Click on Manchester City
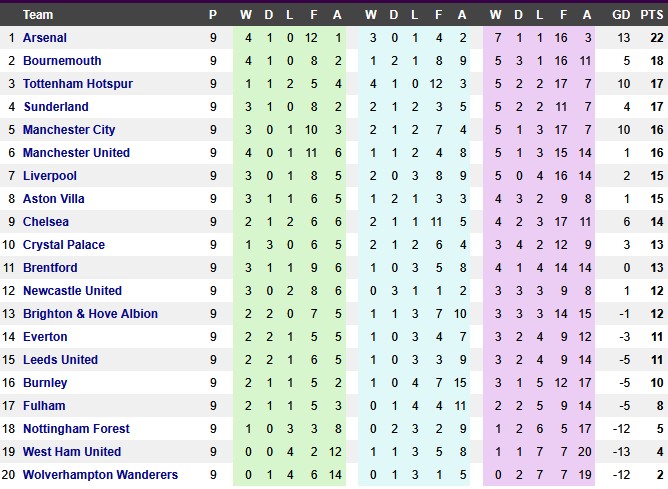This screenshot has height=489, width=668. pos(69,130)
